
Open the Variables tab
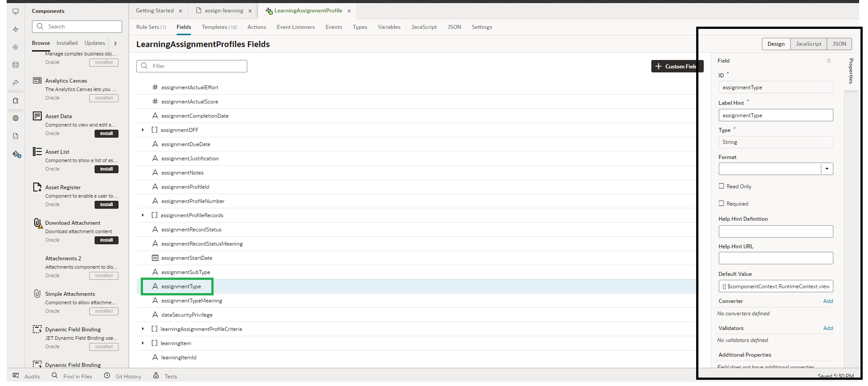pyautogui.click(x=389, y=27)
